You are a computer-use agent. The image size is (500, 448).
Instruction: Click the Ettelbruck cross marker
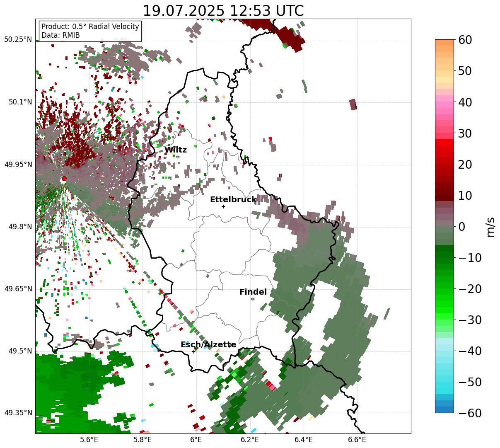[223, 206]
